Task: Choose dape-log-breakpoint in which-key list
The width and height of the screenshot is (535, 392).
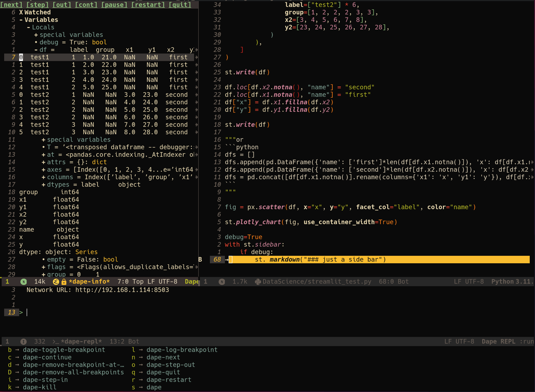Action: coord(182,350)
